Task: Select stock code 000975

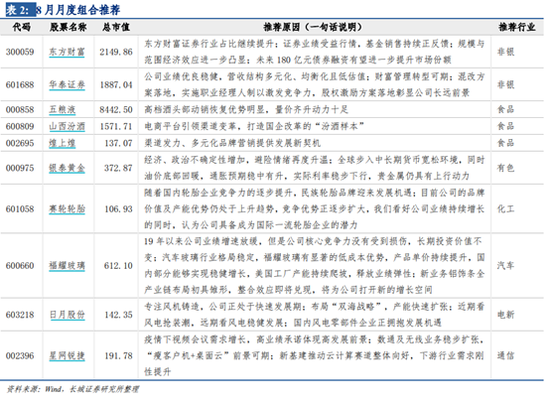Action: [20, 168]
